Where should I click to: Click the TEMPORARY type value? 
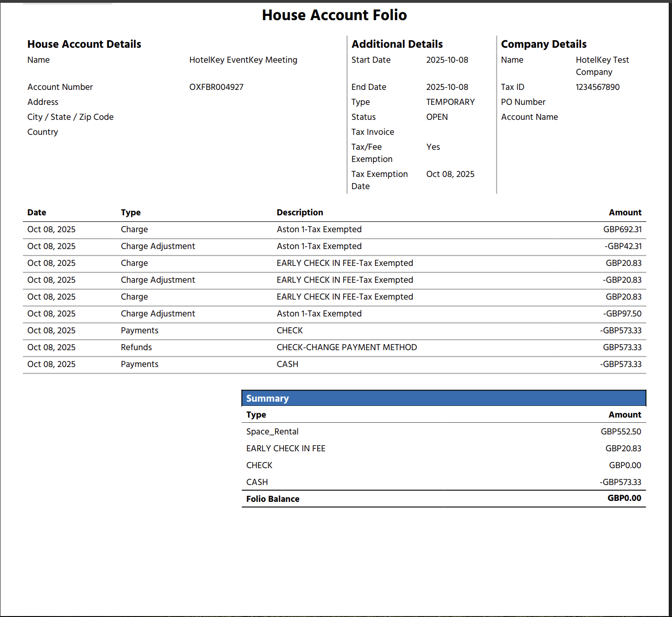450,102
